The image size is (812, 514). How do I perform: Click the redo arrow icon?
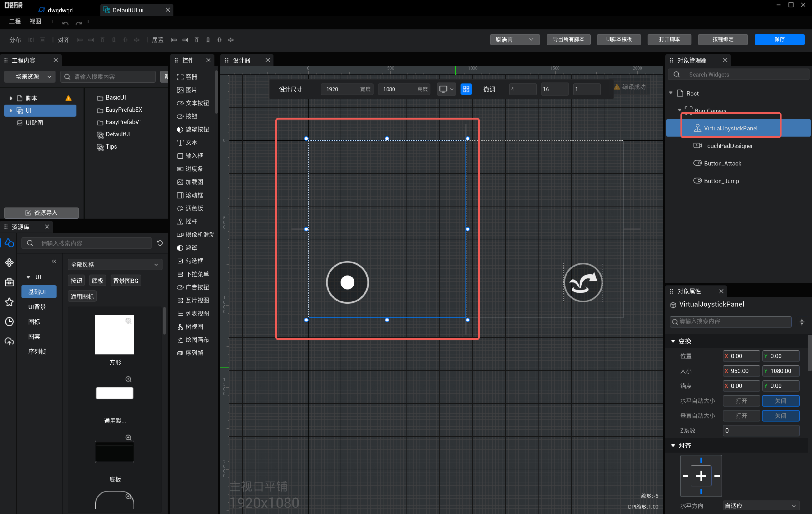point(79,23)
